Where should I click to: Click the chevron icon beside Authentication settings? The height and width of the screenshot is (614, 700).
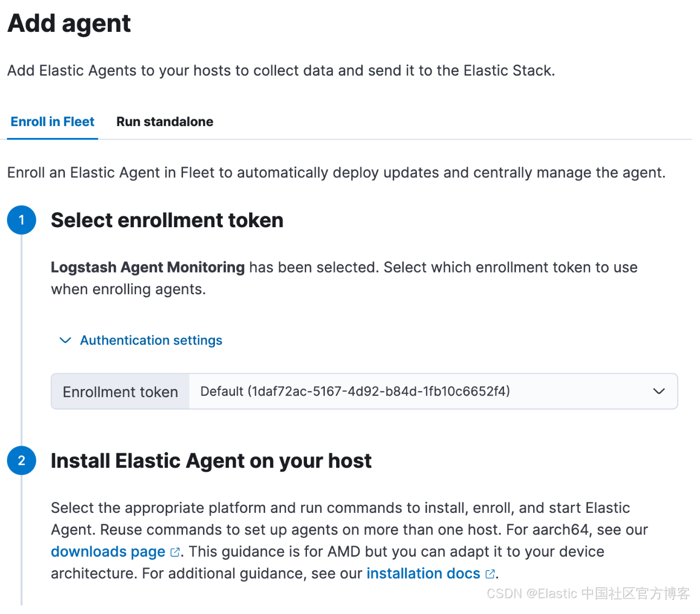click(x=65, y=340)
